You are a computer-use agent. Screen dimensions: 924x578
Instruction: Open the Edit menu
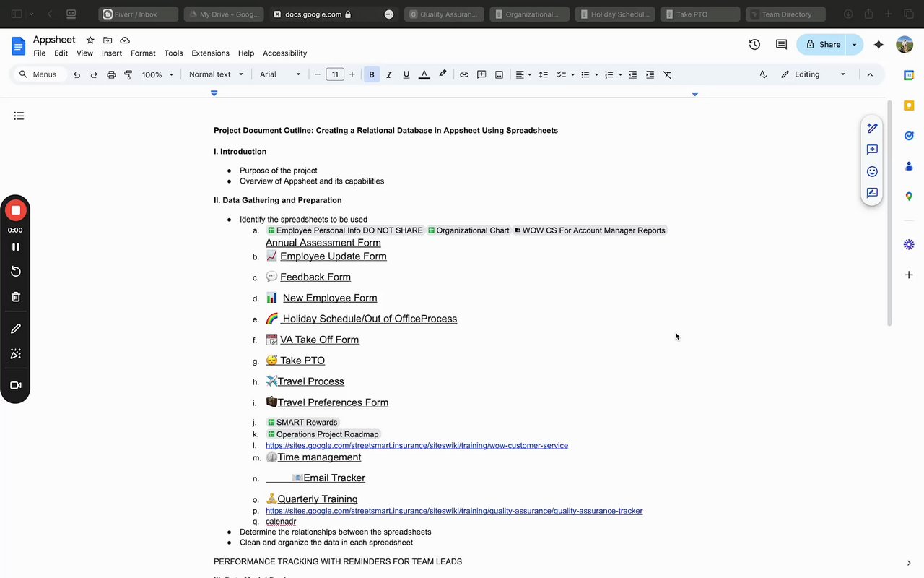point(61,53)
